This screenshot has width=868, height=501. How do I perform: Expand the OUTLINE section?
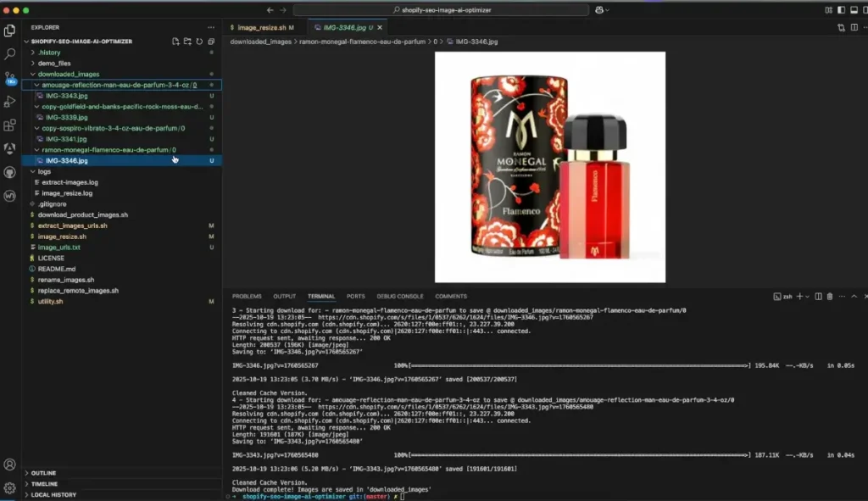pyautogui.click(x=43, y=473)
